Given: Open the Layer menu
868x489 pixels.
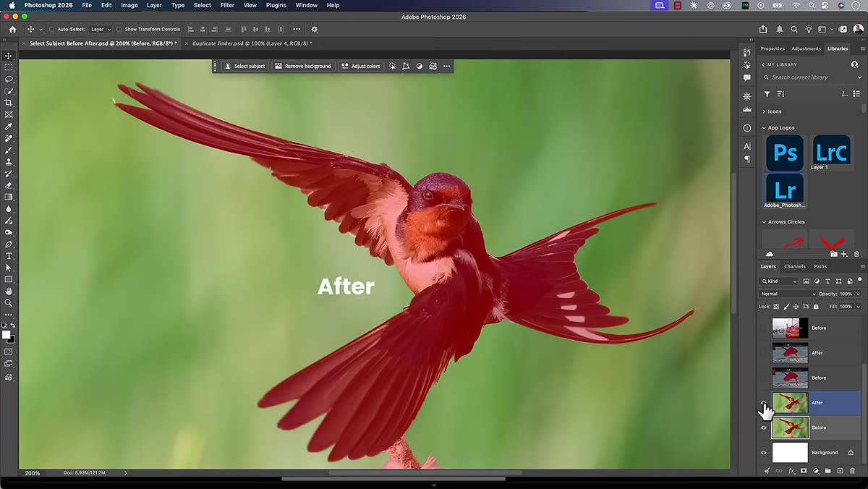Looking at the screenshot, I should 154,5.
